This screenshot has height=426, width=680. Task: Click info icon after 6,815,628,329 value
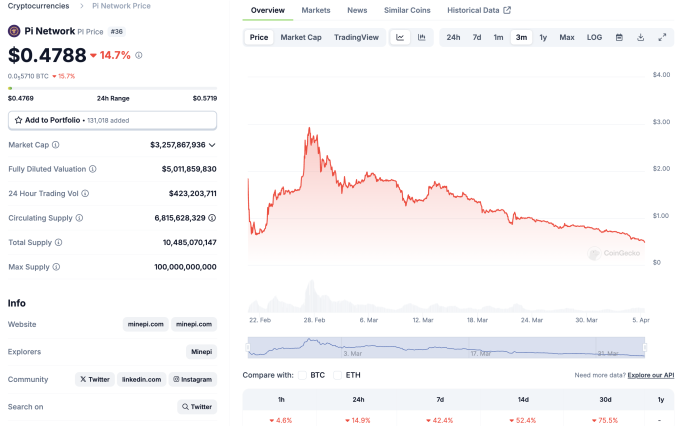212,218
